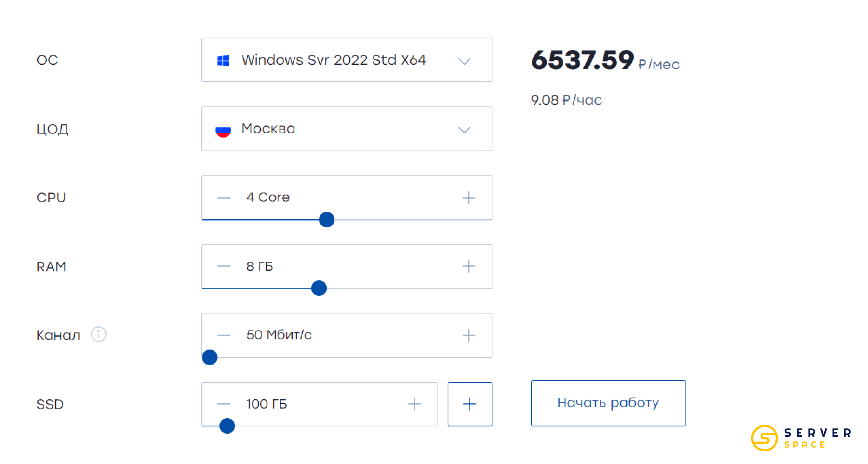This screenshot has width=868, height=464.
Task: Decrease RAM with the minus icon
Action: pos(224,266)
